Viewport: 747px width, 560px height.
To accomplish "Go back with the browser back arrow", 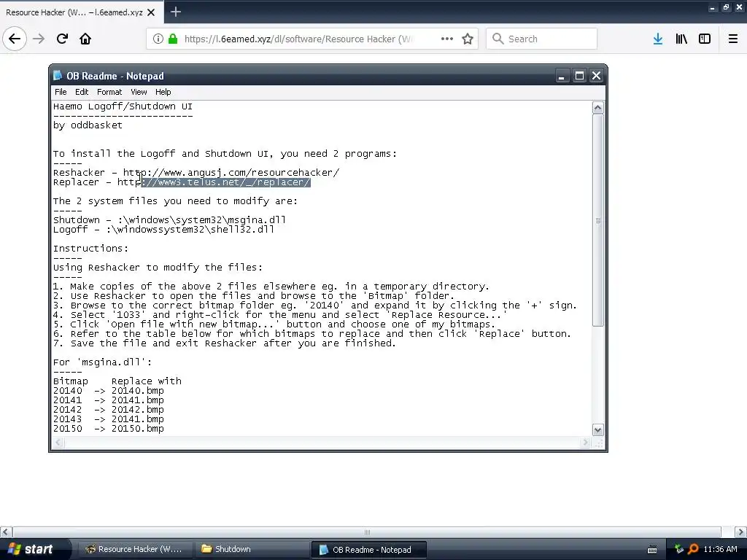I will (15, 39).
